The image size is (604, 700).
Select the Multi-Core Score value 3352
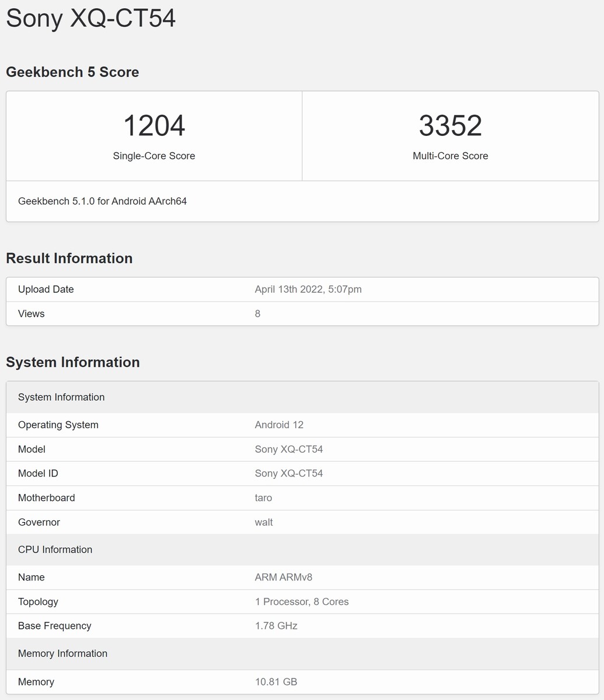pos(450,124)
